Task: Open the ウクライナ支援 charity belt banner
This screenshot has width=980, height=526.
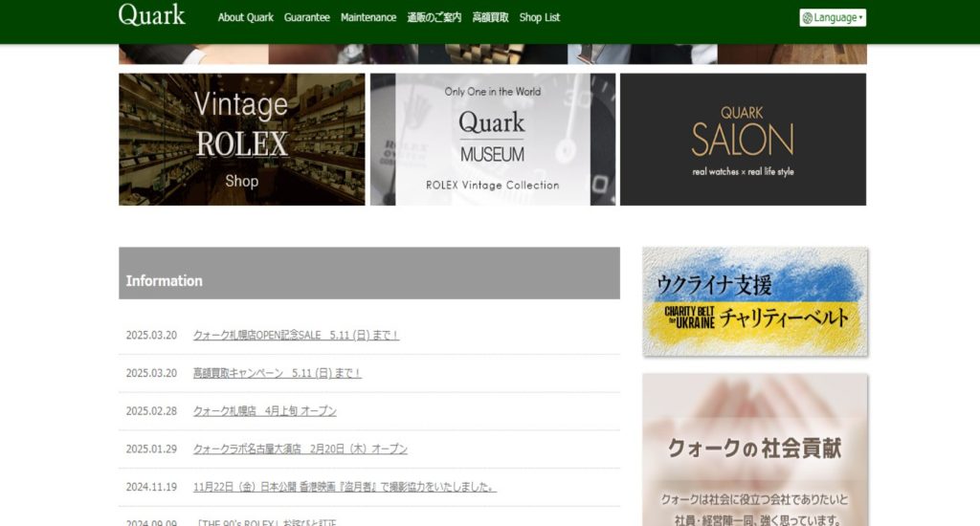Action: coord(755,301)
